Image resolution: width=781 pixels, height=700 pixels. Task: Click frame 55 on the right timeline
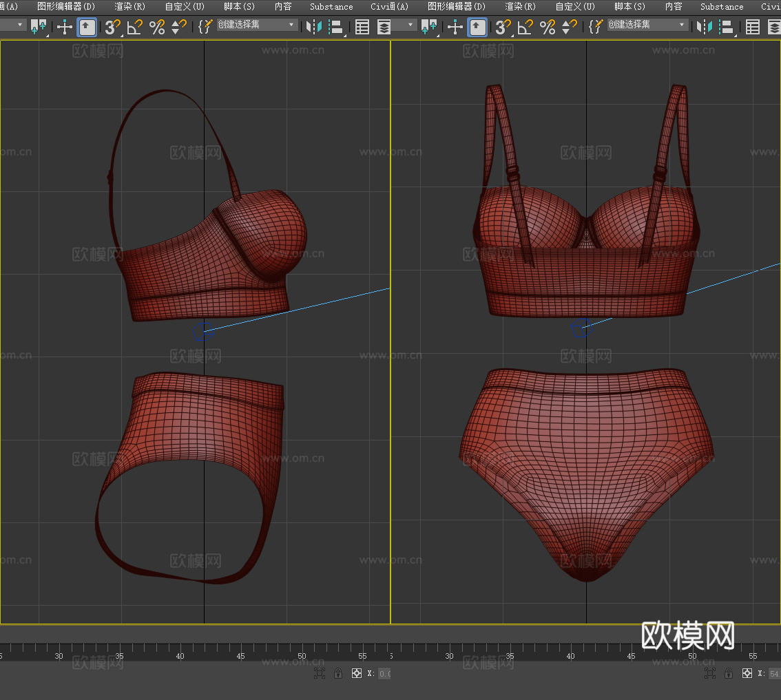pyautogui.click(x=753, y=656)
